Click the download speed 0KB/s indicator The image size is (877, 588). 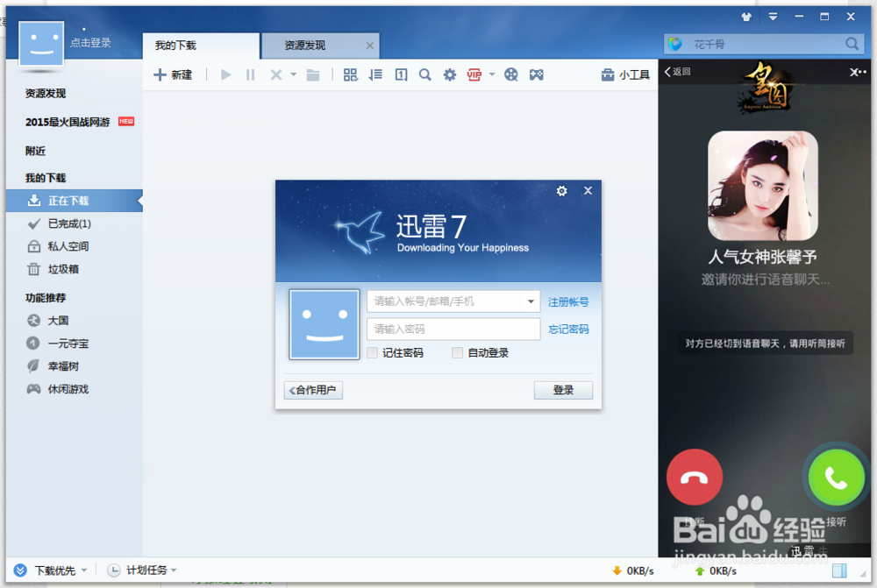[x=633, y=570]
